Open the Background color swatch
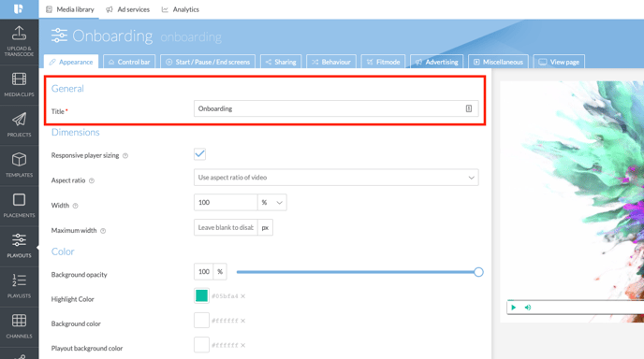This screenshot has height=359, width=644. [201, 321]
